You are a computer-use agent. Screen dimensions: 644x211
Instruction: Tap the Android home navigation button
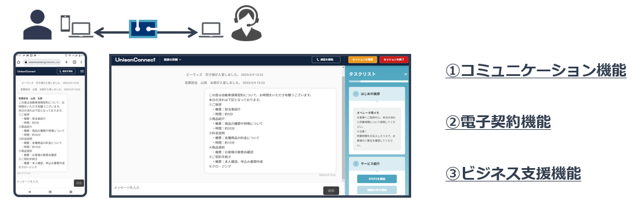click(50, 191)
